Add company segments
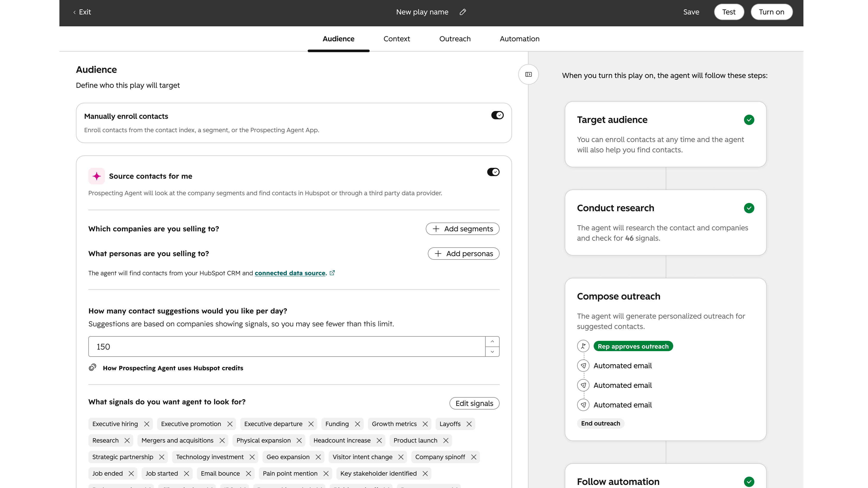This screenshot has width=868, height=488. 462,229
